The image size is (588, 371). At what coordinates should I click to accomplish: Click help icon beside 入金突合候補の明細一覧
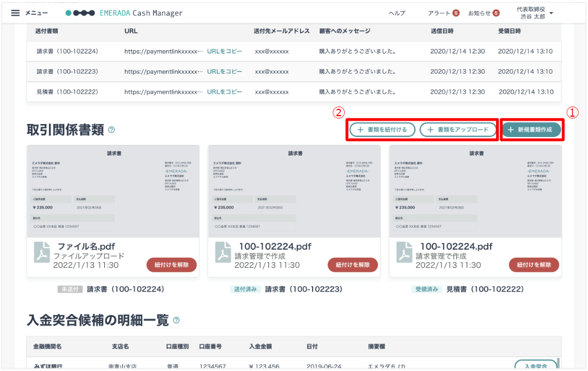coord(176,320)
